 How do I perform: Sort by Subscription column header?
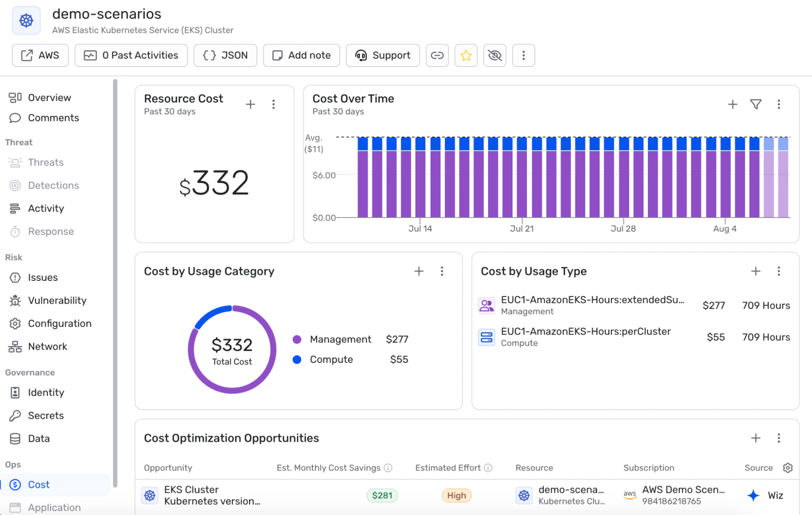649,468
